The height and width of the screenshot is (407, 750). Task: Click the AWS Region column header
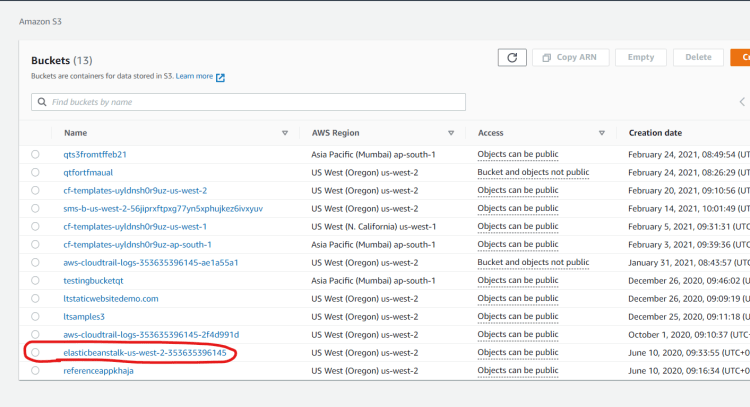335,133
